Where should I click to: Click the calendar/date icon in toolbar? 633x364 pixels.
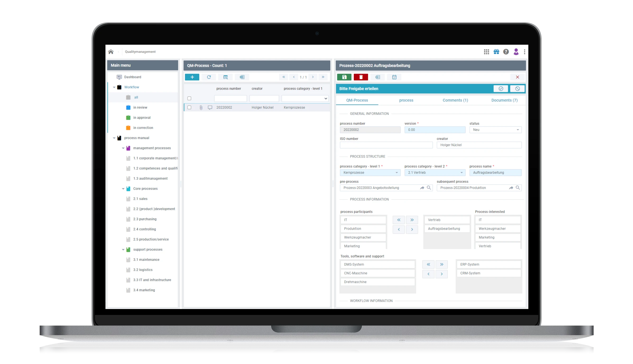pos(394,77)
